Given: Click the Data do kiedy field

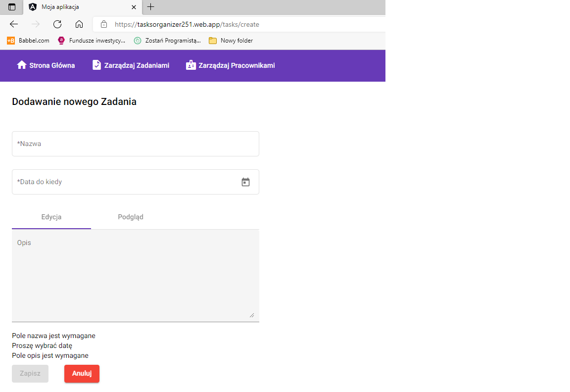Looking at the screenshot, I should click(135, 182).
